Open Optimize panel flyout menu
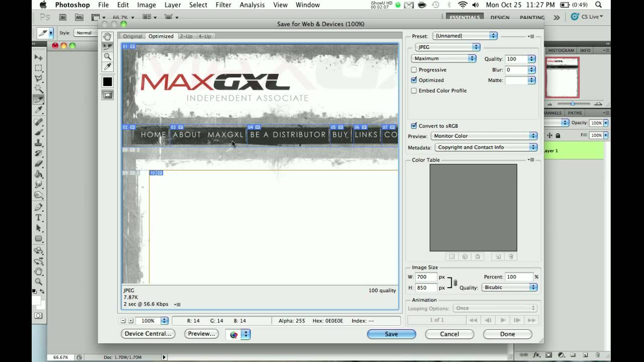The width and height of the screenshot is (644, 362). [531, 36]
